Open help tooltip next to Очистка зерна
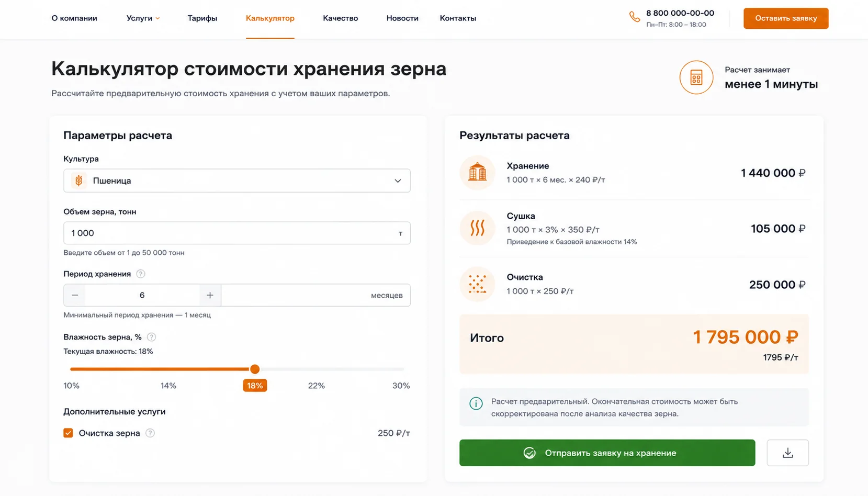 150,433
